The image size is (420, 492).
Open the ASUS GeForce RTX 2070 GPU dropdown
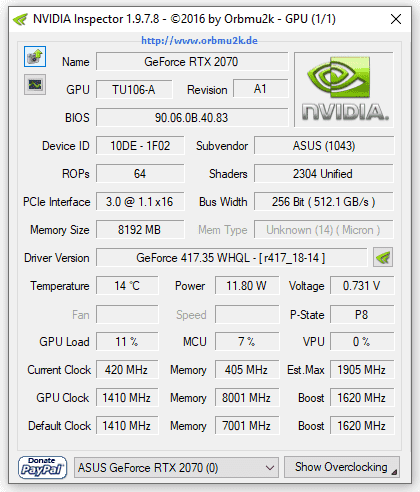coord(176,468)
